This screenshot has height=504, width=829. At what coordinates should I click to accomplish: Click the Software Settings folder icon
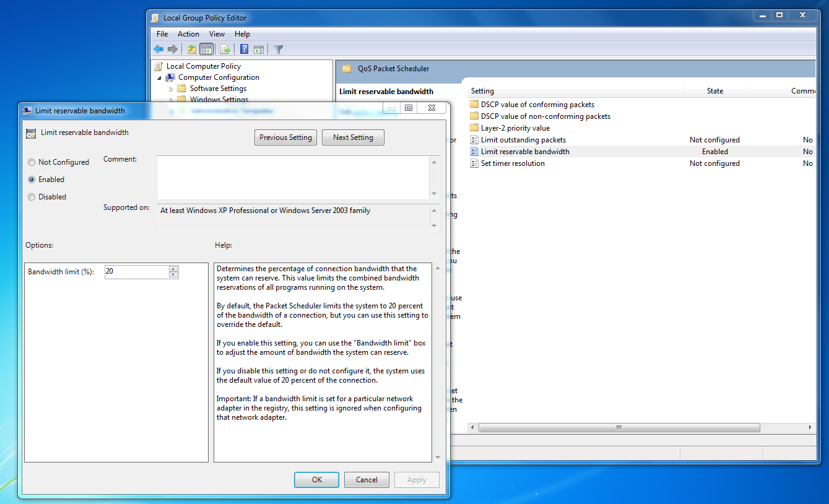pyautogui.click(x=181, y=89)
